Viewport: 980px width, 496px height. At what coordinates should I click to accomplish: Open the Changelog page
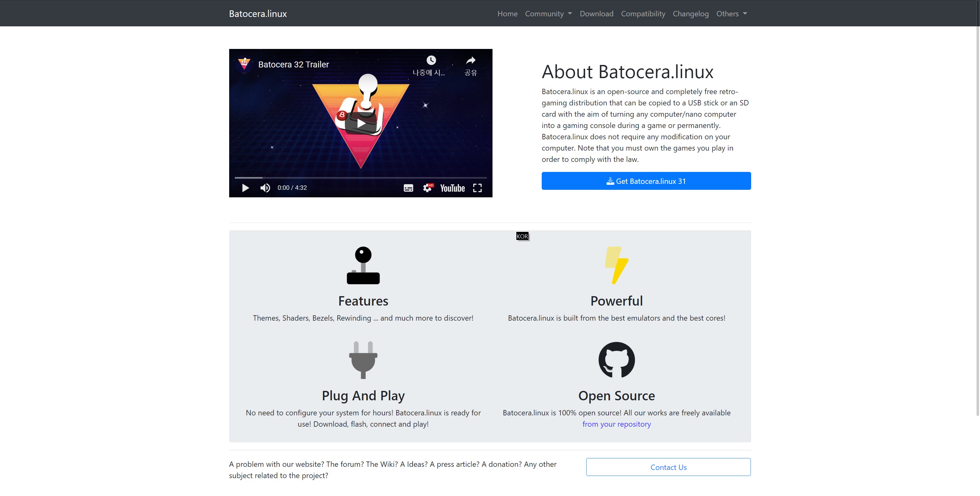(691, 14)
